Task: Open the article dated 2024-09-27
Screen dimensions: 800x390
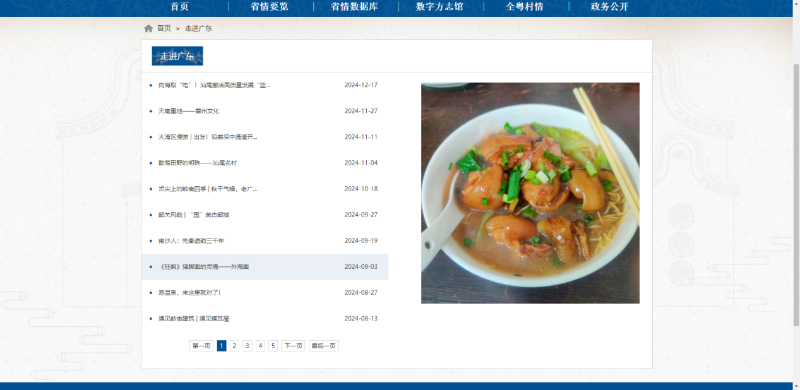Action: click(x=193, y=215)
